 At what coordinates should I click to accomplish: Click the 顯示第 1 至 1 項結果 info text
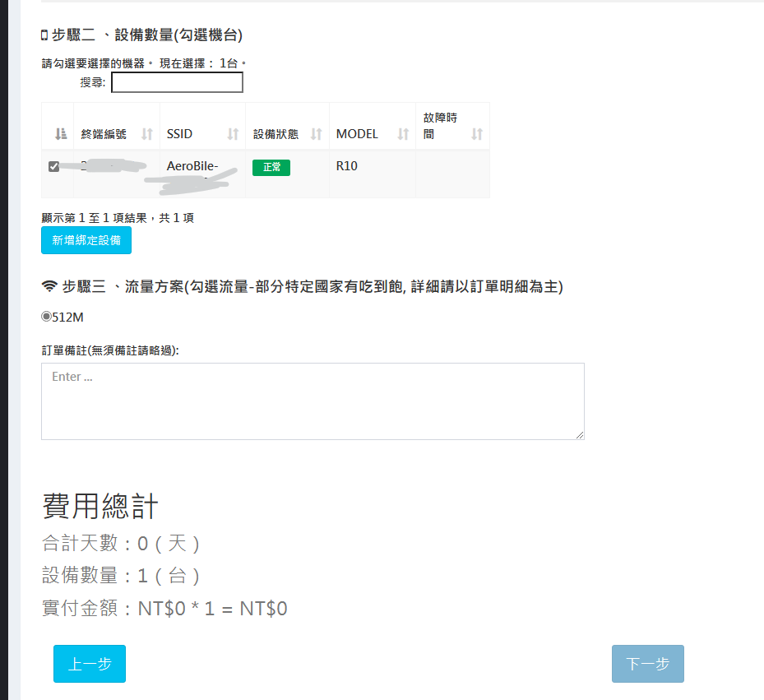(x=118, y=218)
